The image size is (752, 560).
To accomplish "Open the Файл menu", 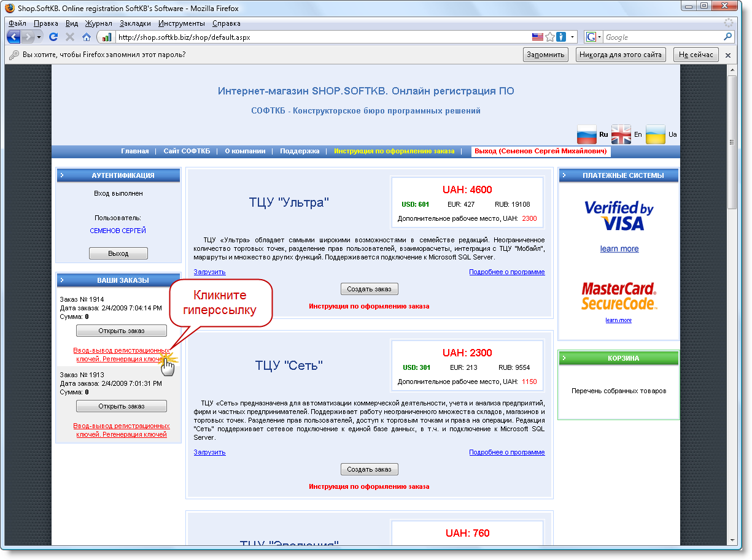I will click(17, 23).
